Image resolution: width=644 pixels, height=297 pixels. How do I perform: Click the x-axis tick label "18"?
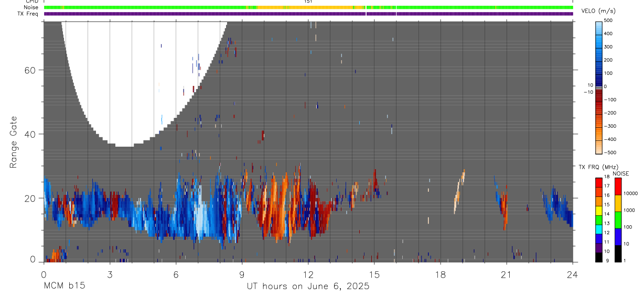click(441, 273)
